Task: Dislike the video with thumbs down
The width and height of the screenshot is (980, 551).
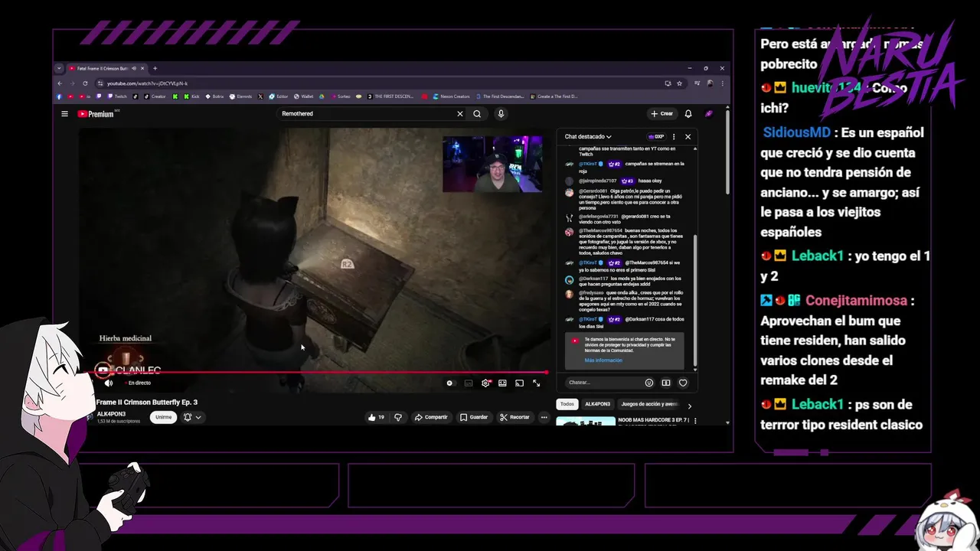Action: [397, 417]
